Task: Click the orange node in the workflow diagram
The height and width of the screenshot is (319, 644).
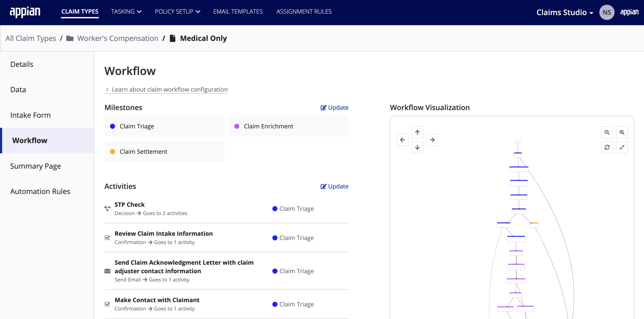Action: click(x=534, y=225)
